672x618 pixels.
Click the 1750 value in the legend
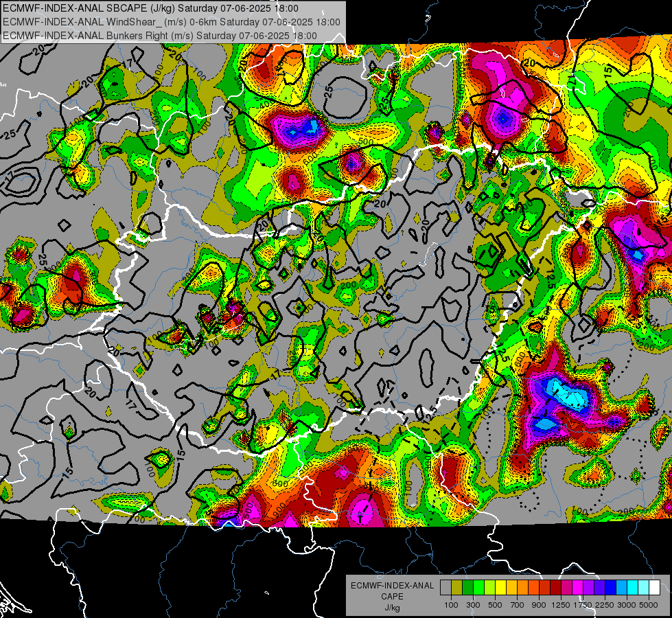click(583, 605)
